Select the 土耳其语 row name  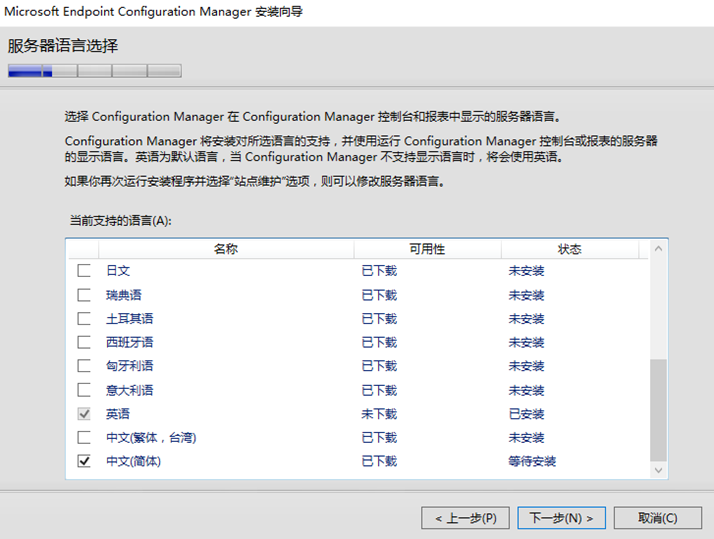click(130, 318)
